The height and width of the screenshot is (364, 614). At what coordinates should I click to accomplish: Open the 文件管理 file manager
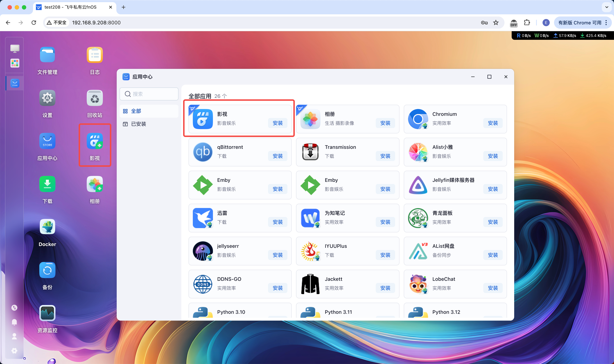click(47, 55)
